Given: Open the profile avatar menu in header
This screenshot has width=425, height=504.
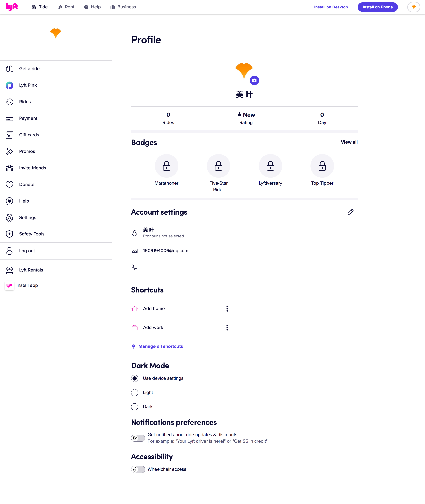Looking at the screenshot, I should coord(413,7).
